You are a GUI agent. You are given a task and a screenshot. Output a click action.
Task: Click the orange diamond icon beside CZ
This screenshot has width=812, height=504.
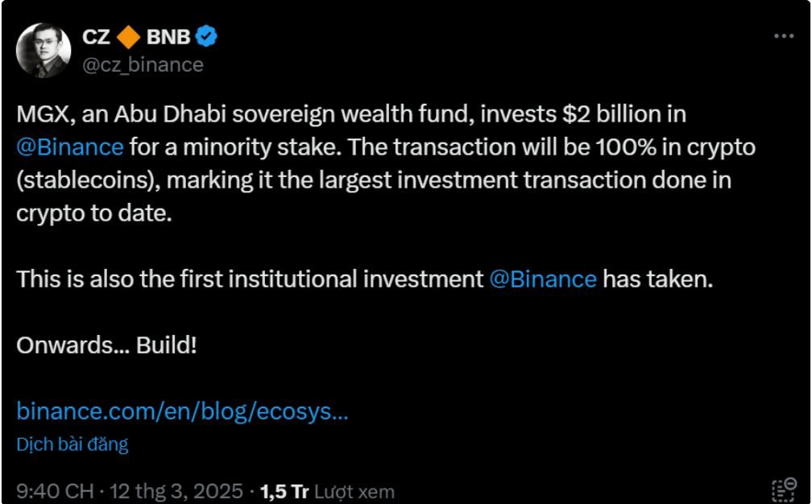(128, 36)
